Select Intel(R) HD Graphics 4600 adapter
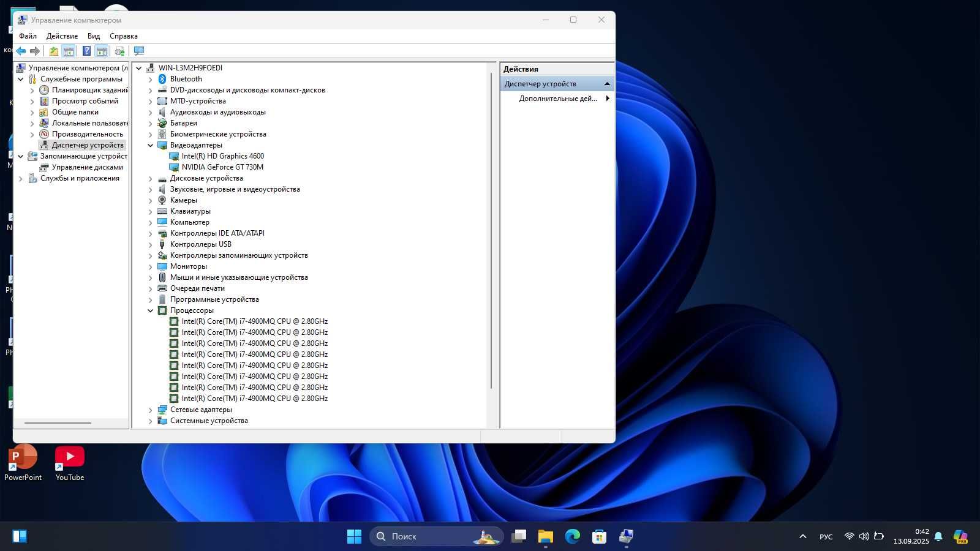980x551 pixels. (x=222, y=156)
